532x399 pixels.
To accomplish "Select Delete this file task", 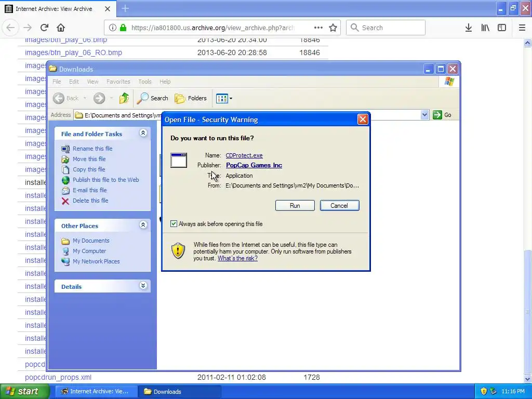I will coord(90,201).
